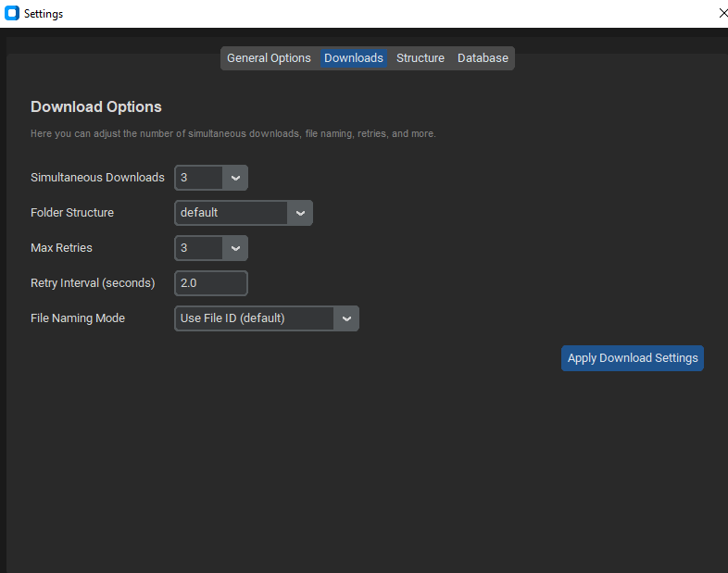Switch to the General Options tab

[269, 58]
